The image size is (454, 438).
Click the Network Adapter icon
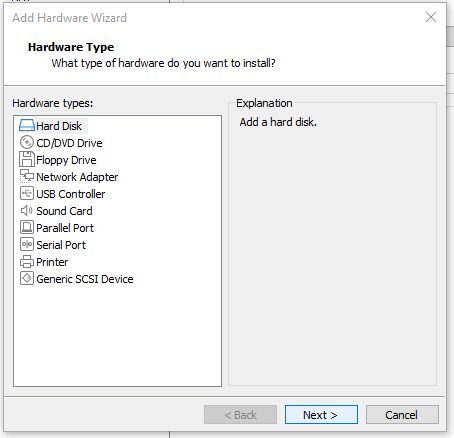click(x=27, y=176)
